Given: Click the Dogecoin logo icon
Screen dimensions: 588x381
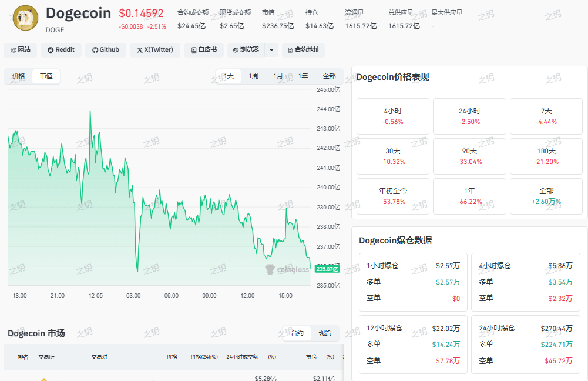Looking at the screenshot, I should pos(25,18).
